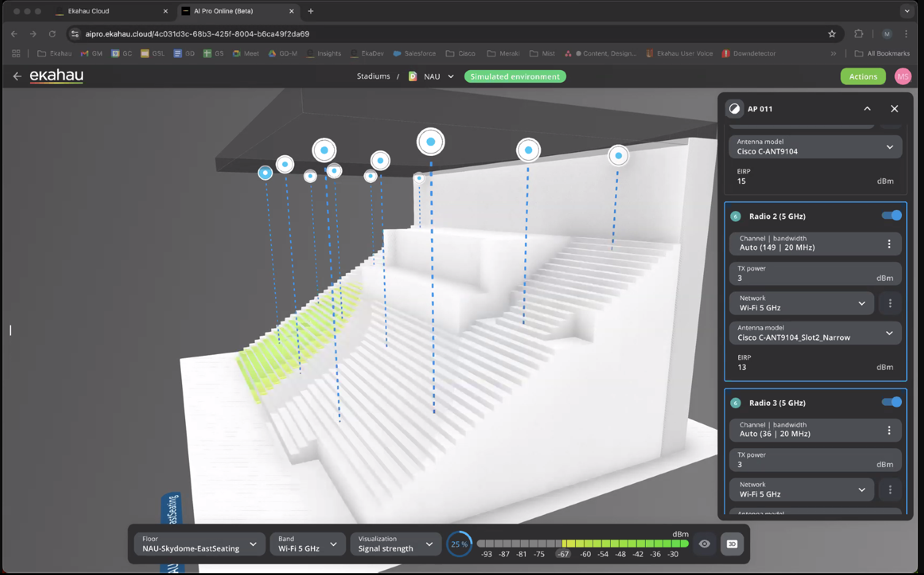Open the Downdetector bookmark

[x=749, y=53]
